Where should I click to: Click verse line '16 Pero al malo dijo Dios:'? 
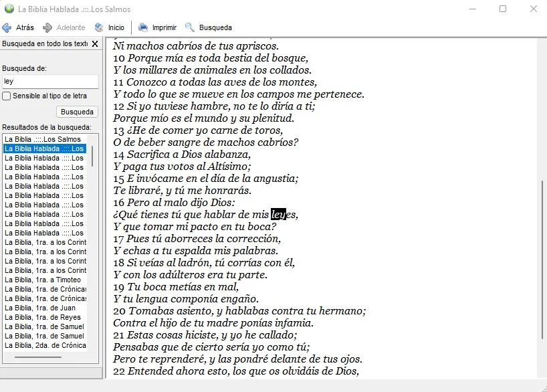coord(174,203)
